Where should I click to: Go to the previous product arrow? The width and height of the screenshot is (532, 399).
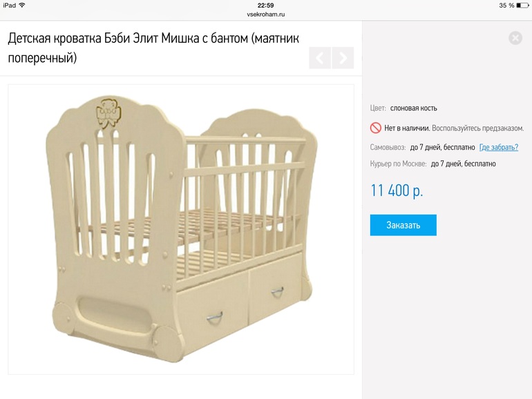319,58
